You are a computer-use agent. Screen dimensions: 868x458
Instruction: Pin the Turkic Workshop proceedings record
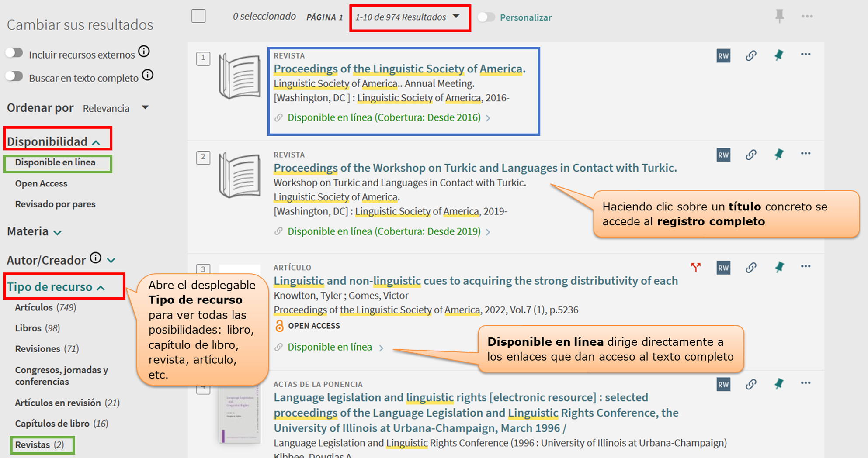pyautogui.click(x=778, y=155)
